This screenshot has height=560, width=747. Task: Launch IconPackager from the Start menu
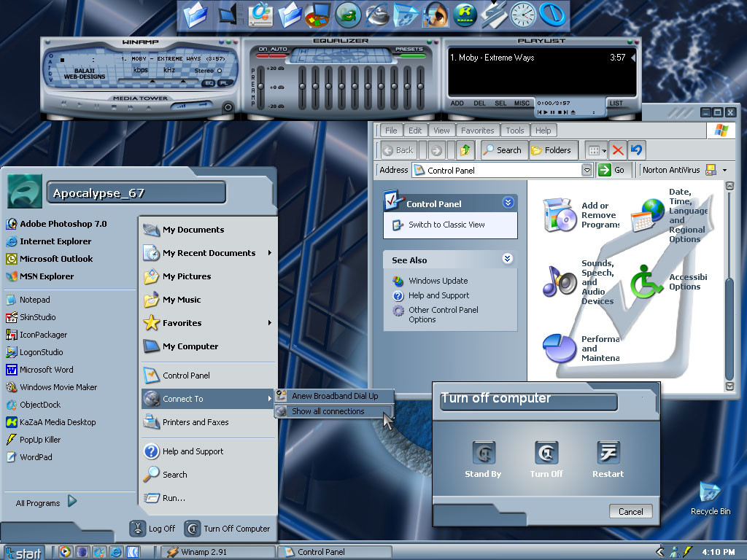point(36,335)
